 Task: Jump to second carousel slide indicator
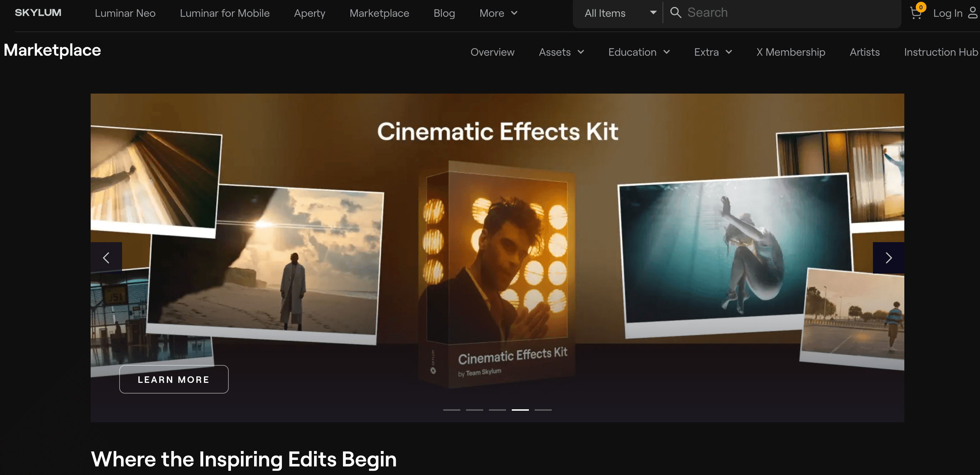pyautogui.click(x=474, y=410)
